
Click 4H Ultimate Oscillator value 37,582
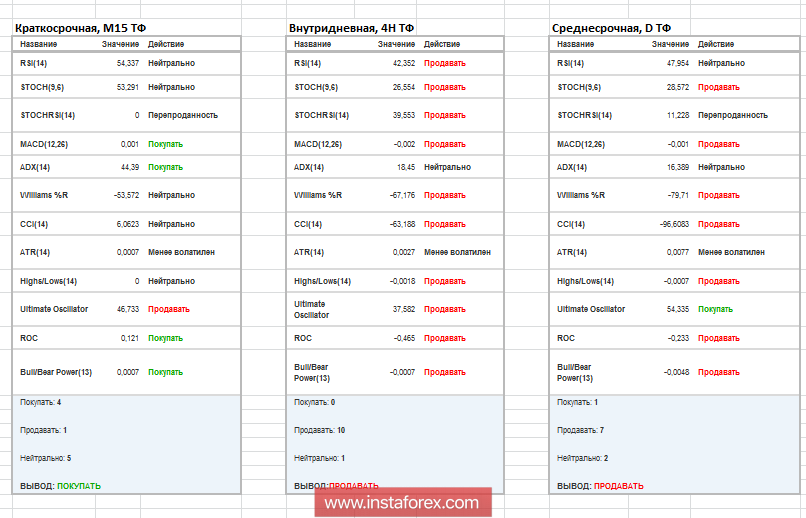coord(404,309)
